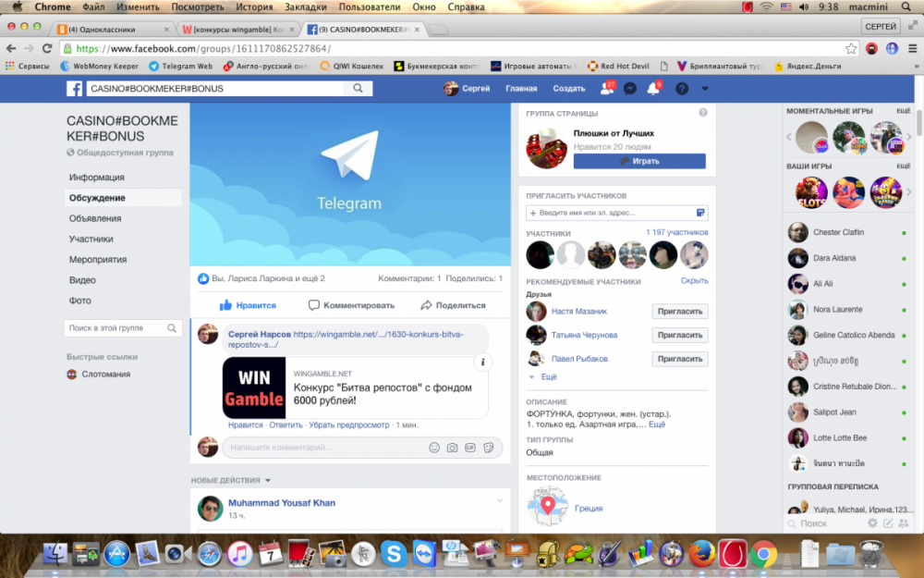Open the Участники section in left sidebar
924x578 pixels.
click(x=91, y=239)
